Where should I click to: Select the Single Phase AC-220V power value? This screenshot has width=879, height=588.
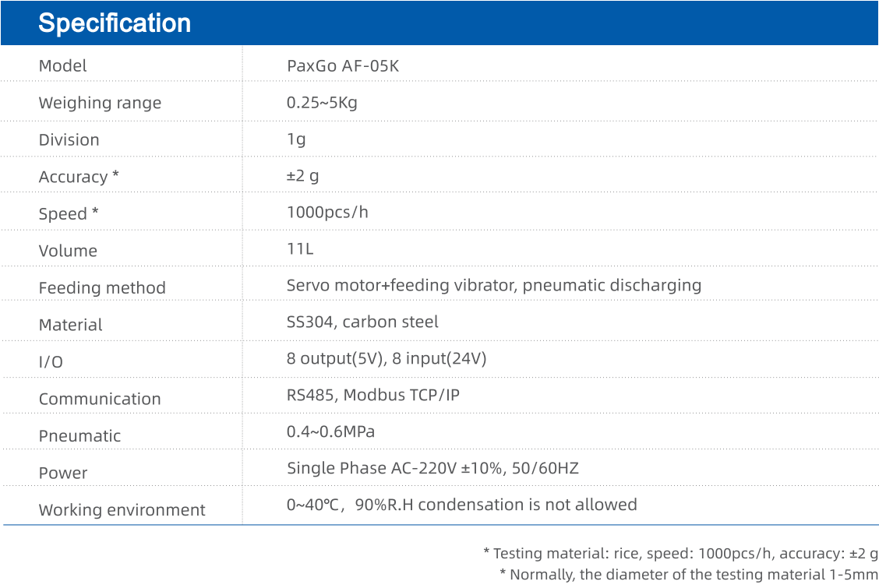(x=432, y=468)
